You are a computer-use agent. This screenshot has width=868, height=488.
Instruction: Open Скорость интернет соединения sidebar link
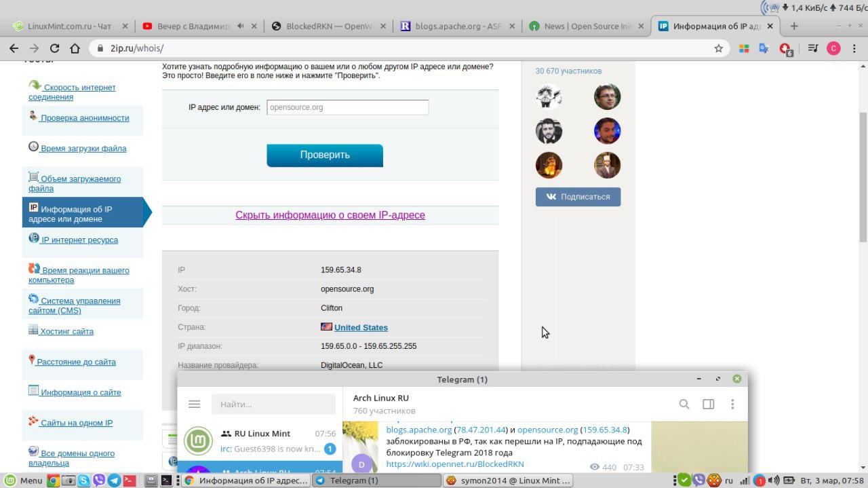(72, 92)
